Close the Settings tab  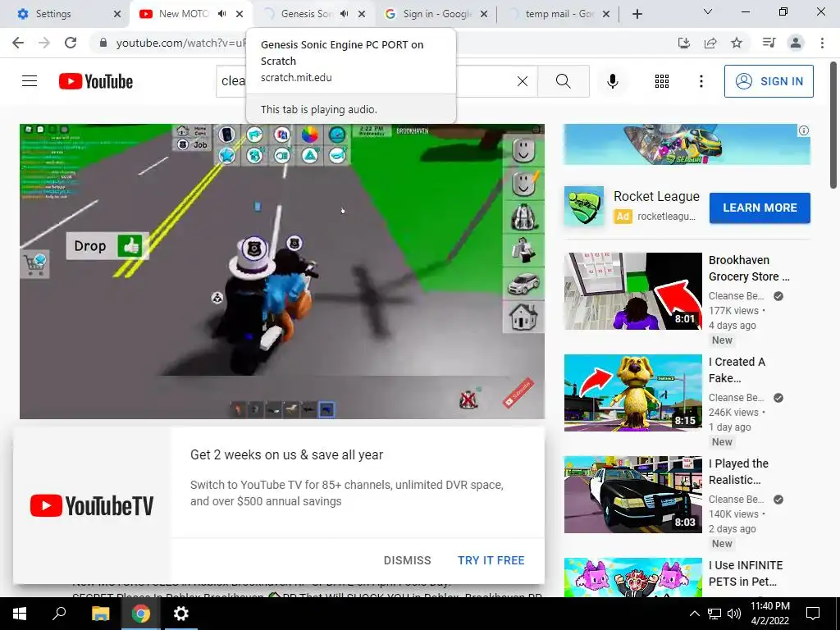[x=117, y=14]
